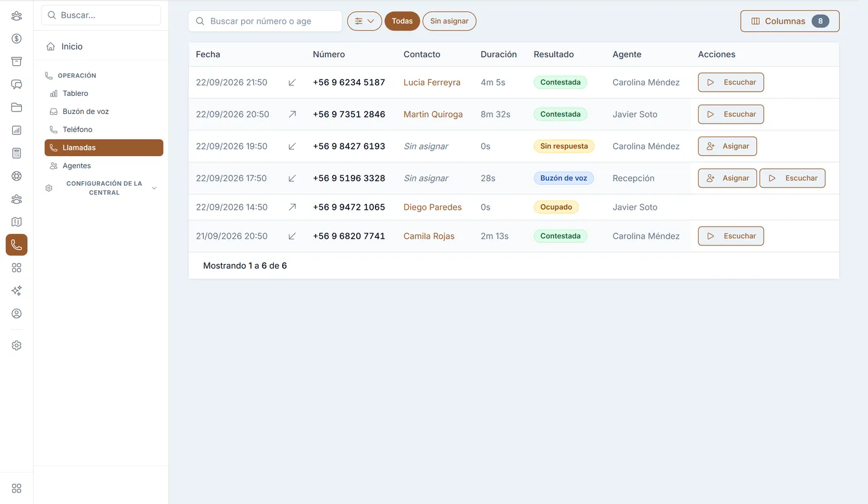Open the chat bubbles module icon
The height and width of the screenshot is (504, 868).
[x=16, y=84]
